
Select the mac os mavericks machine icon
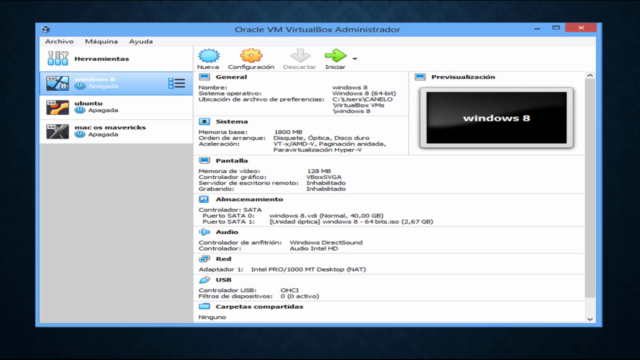click(x=57, y=131)
